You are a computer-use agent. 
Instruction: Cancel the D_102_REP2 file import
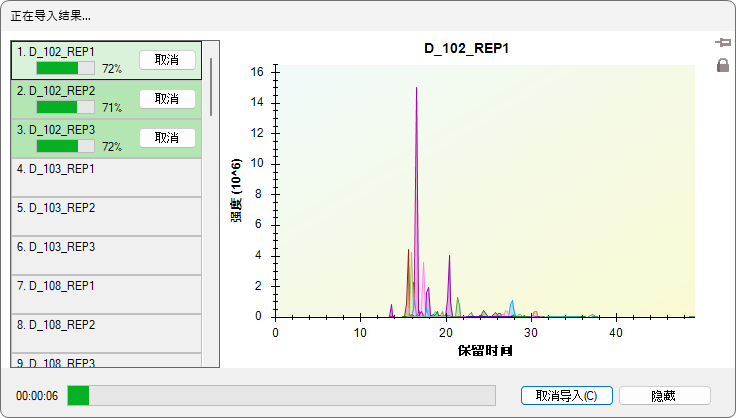pyautogui.click(x=167, y=98)
